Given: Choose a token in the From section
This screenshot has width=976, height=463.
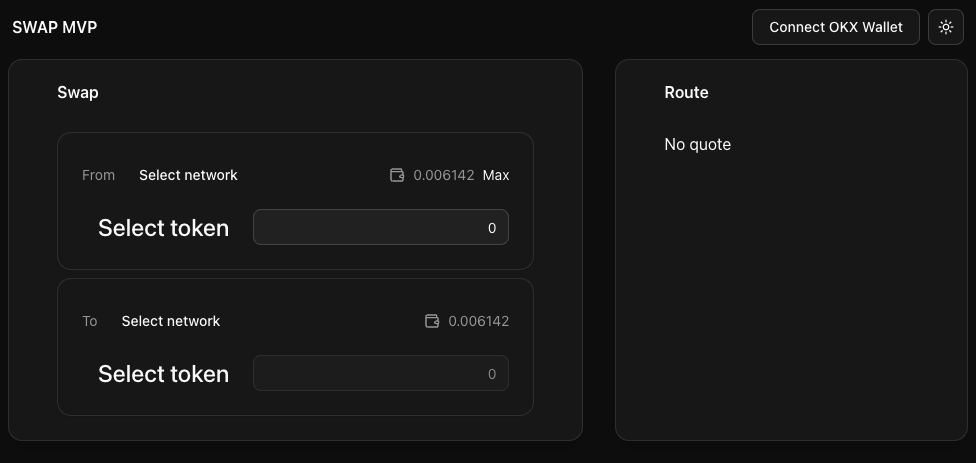Looking at the screenshot, I should 163,228.
